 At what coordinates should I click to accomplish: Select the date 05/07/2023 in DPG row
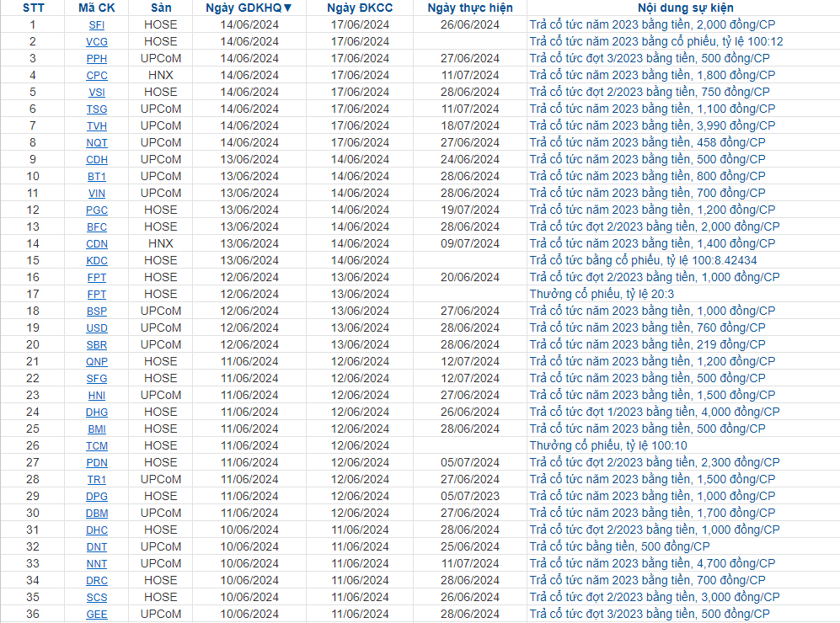(x=470, y=496)
